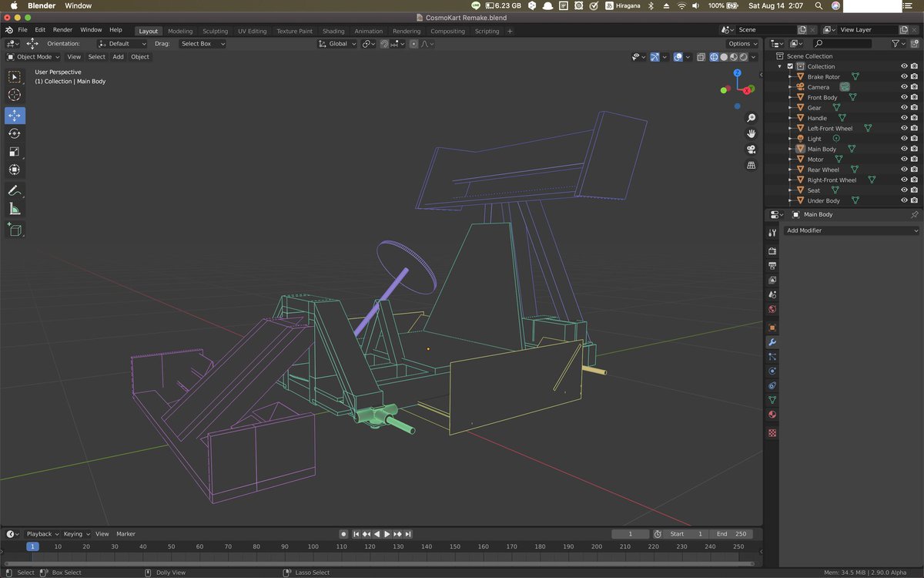Toggle X-ray mode in viewport header
Screen dimensions: 924x578
(701, 57)
